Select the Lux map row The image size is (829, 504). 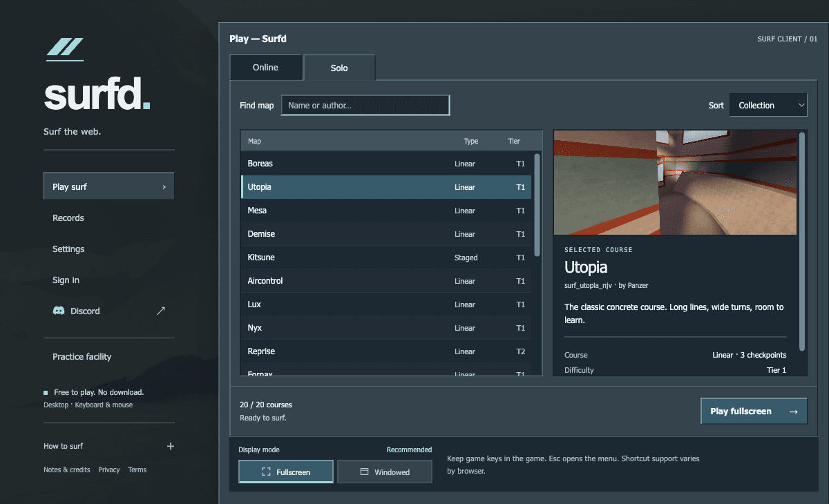pos(386,304)
